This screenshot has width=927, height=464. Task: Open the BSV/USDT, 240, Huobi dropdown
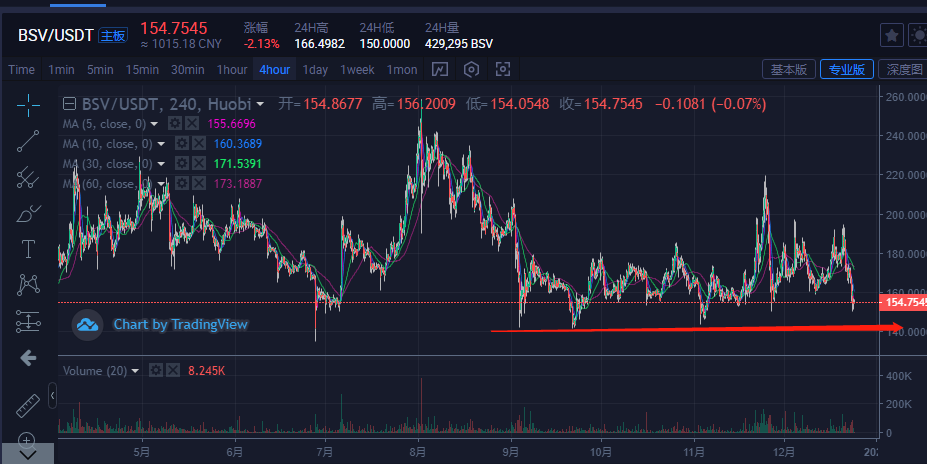click(260, 105)
